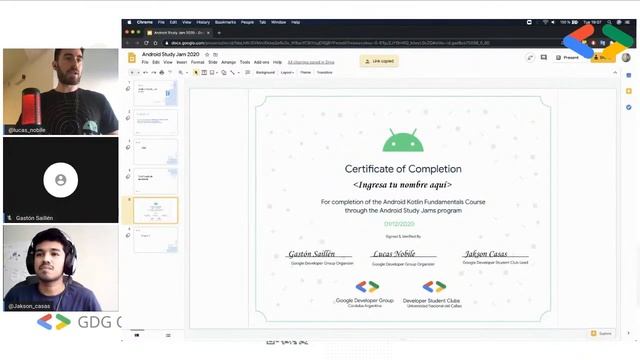Screen dimensions: 640x360
Task: Click the 'Jakson Casas' signature on certificate
Action: pos(486,254)
